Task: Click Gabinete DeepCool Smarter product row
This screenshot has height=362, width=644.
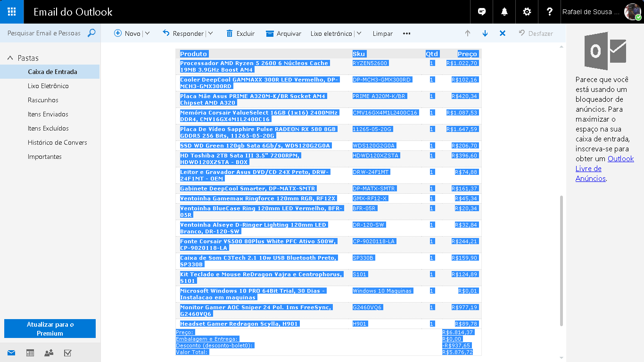Action: pyautogui.click(x=248, y=189)
